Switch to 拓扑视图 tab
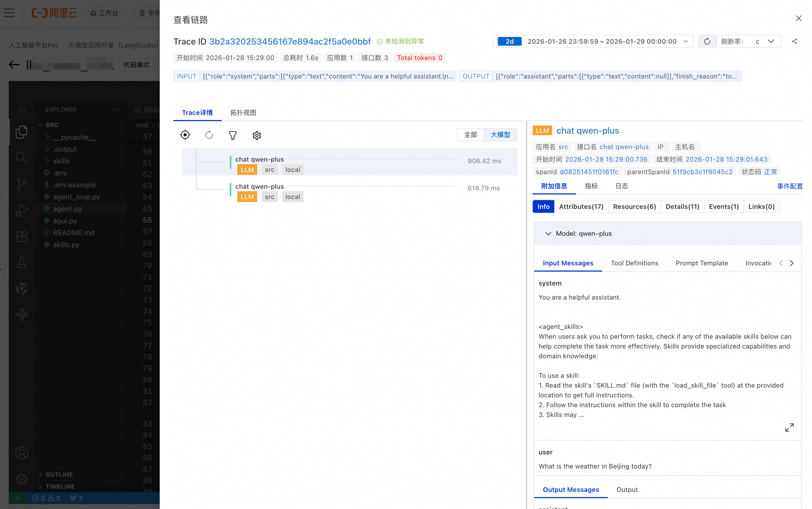 coord(243,113)
